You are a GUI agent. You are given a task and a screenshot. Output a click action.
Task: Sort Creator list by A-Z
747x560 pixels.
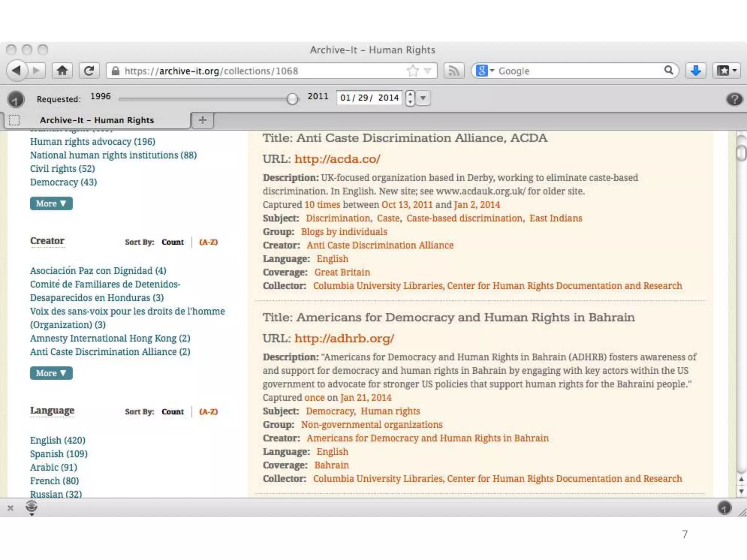[x=208, y=242]
